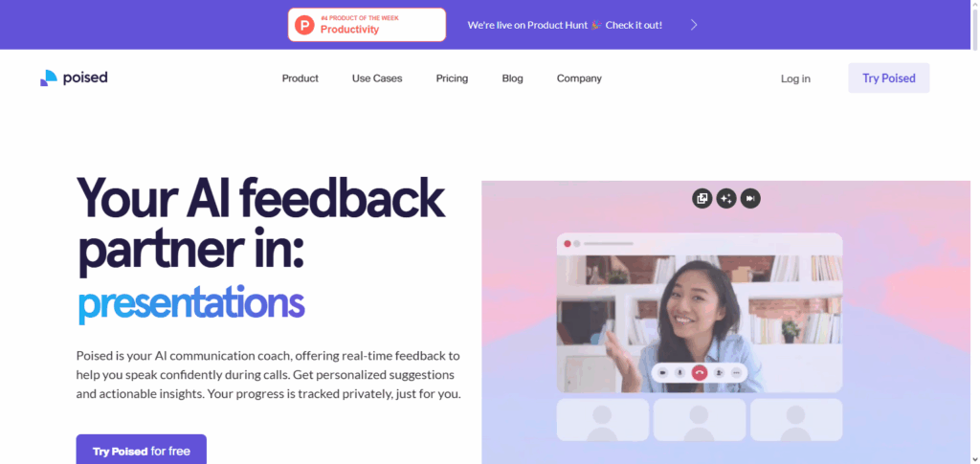Click the sparkle AI icon above the video
Image resolution: width=980 pixels, height=464 pixels.
[x=725, y=199]
